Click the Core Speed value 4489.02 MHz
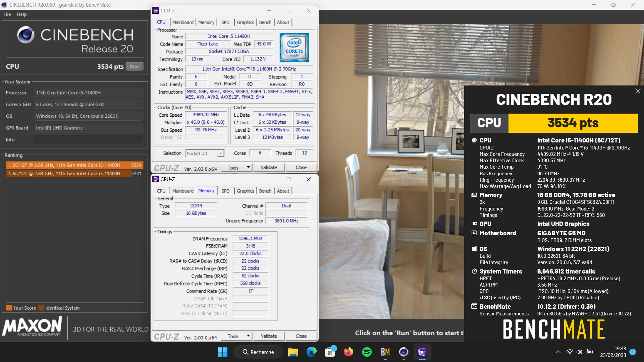The height and width of the screenshot is (362, 644). click(206, 115)
